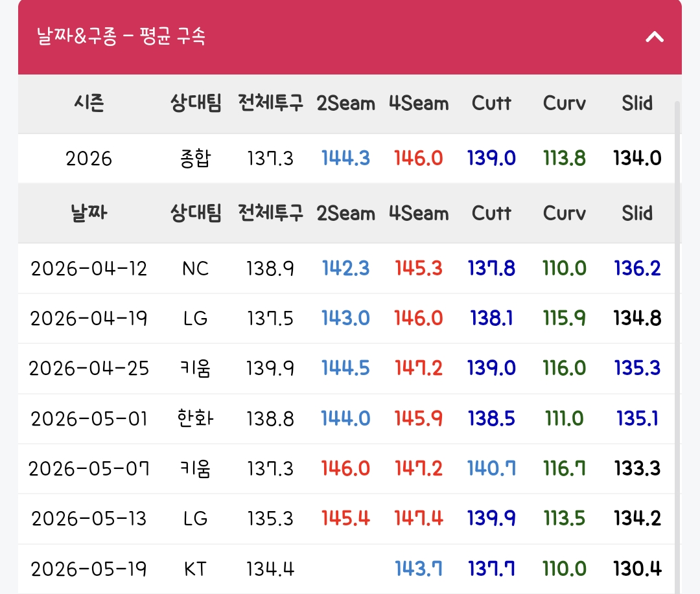Click 4Seam value 147.4
The width and height of the screenshot is (700, 594).
[x=418, y=519]
